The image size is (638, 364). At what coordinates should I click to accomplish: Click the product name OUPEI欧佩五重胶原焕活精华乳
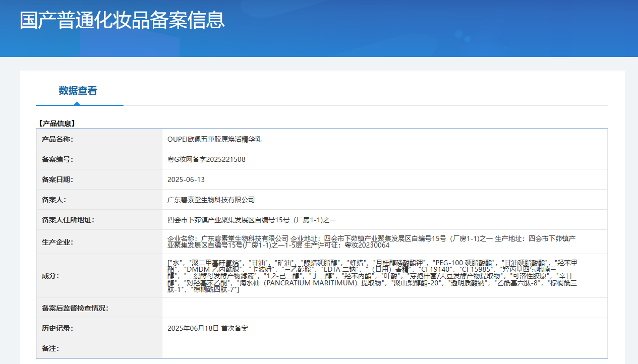pos(214,139)
